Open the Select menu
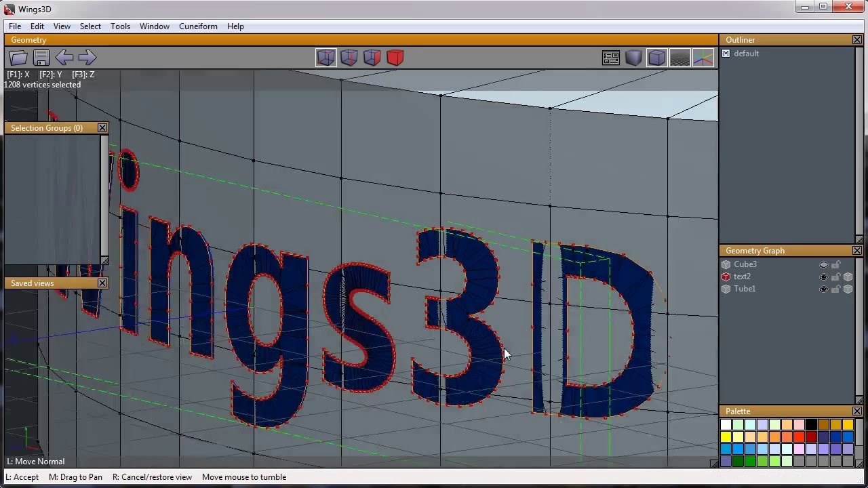 coord(90,26)
